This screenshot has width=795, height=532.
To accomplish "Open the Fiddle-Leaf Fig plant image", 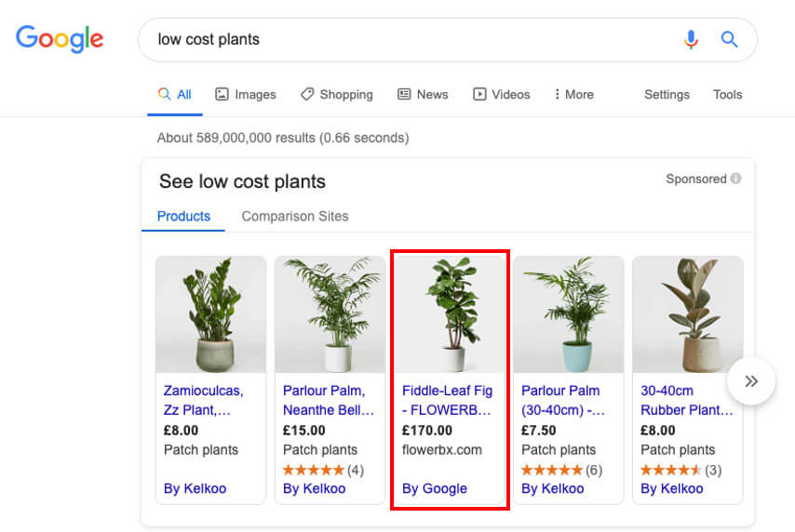I will click(x=450, y=314).
